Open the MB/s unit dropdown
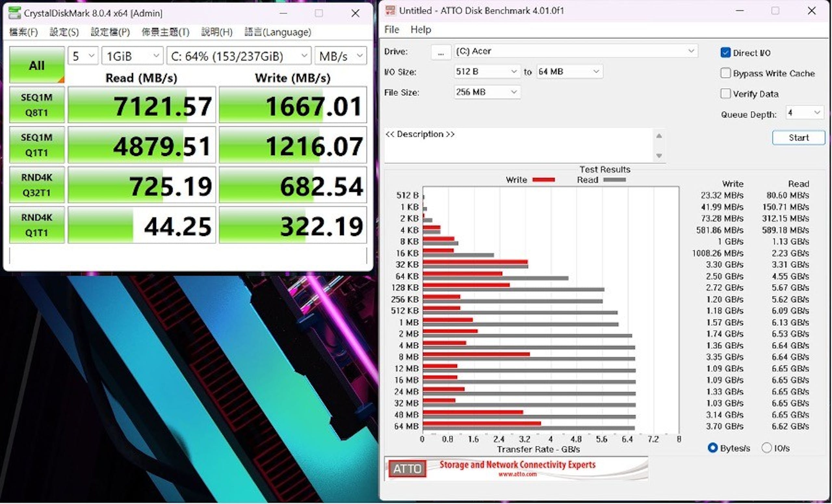 (x=340, y=56)
